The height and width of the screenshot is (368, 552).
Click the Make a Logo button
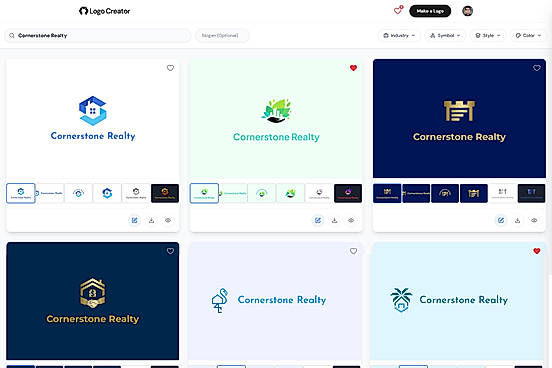tap(430, 11)
